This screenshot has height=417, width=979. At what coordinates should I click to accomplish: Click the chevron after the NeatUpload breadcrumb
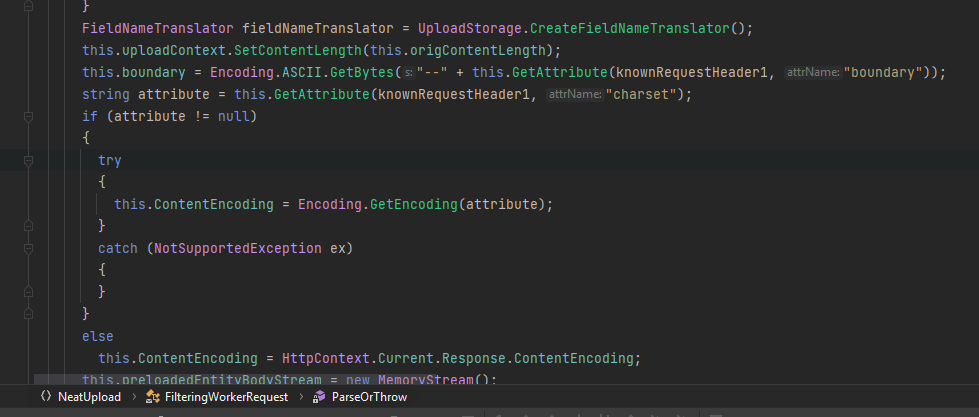(x=132, y=397)
